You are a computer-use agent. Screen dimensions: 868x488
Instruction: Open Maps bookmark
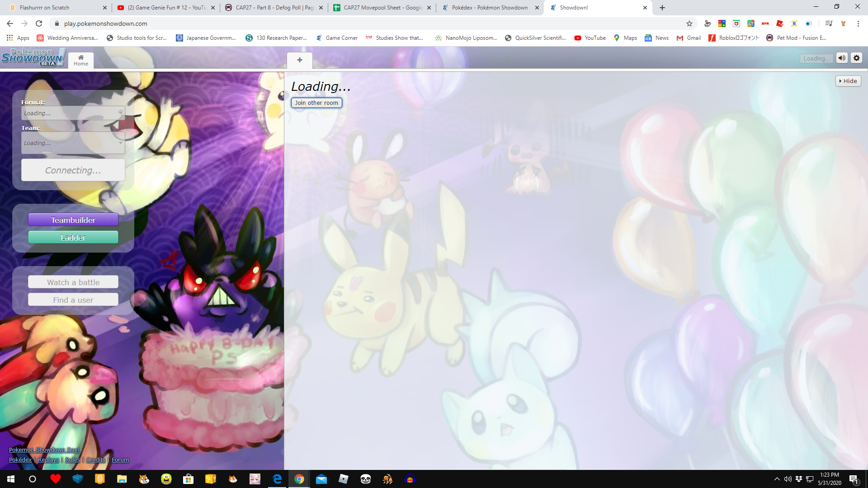click(x=625, y=38)
